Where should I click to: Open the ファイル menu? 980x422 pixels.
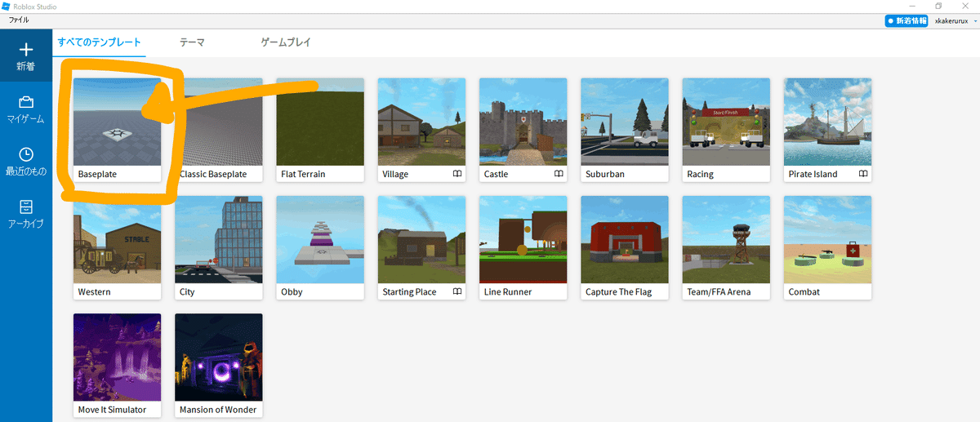coord(18,19)
